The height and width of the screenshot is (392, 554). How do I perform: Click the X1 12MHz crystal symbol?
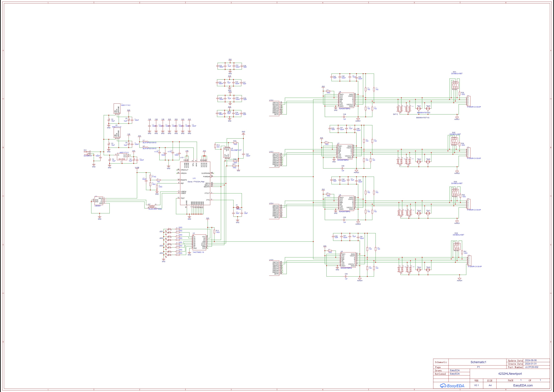tap(238, 208)
